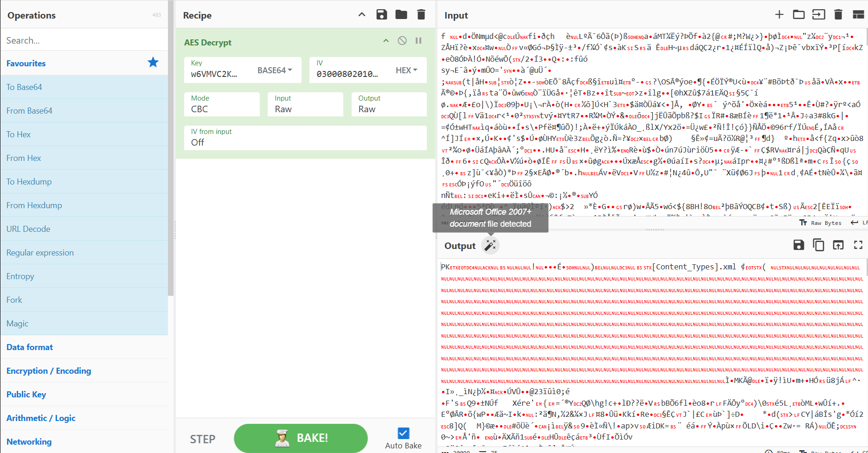
Task: Focus the operations Search field
Action: tap(84, 40)
